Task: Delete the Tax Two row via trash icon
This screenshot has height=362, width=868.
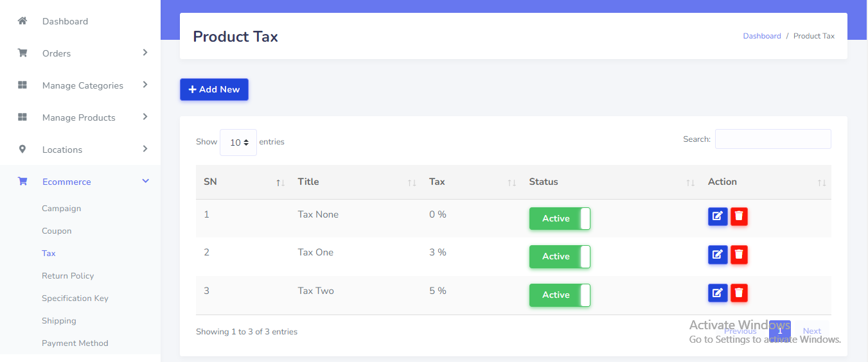Action: 740,293
